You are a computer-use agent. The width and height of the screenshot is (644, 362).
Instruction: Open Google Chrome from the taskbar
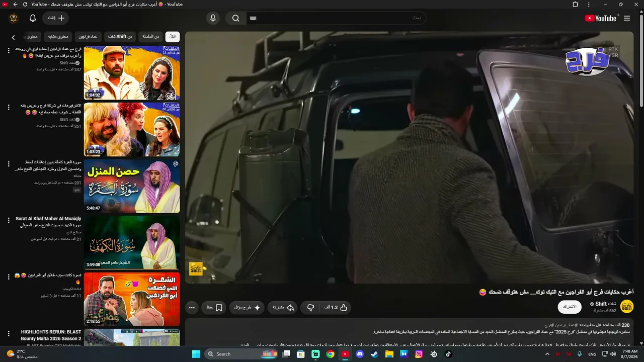click(330, 354)
